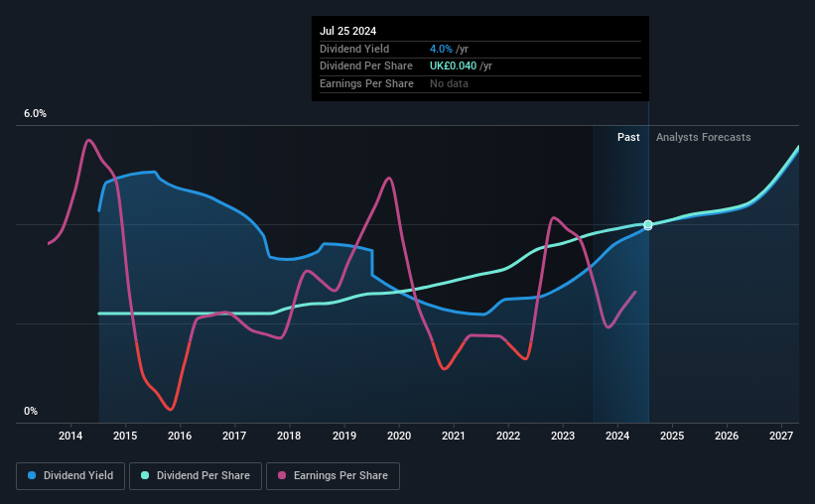Click the Dividend Yield row label in tooltip
The width and height of the screenshot is (815, 504).
pyautogui.click(x=354, y=49)
